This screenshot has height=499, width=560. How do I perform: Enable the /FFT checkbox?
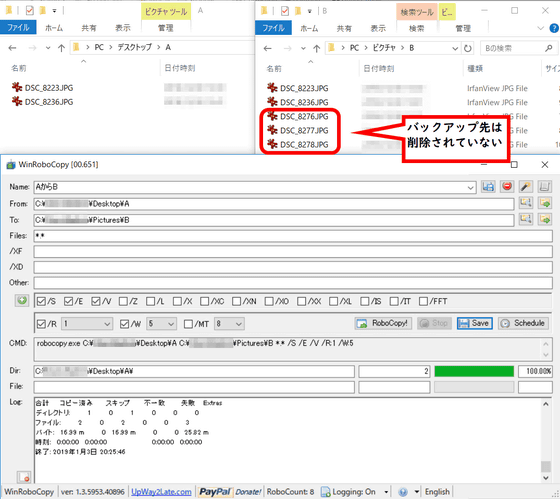tap(423, 301)
